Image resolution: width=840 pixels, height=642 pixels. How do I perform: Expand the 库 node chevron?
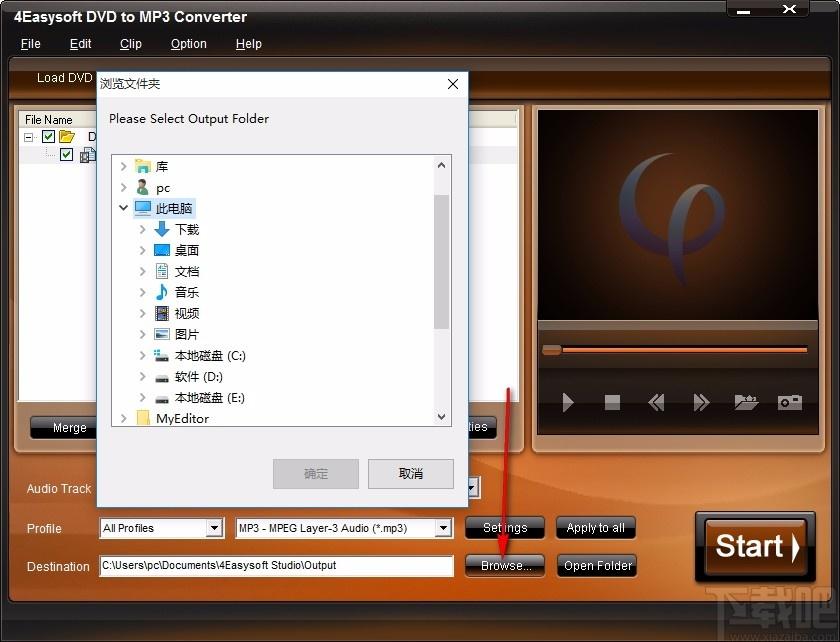(x=124, y=166)
